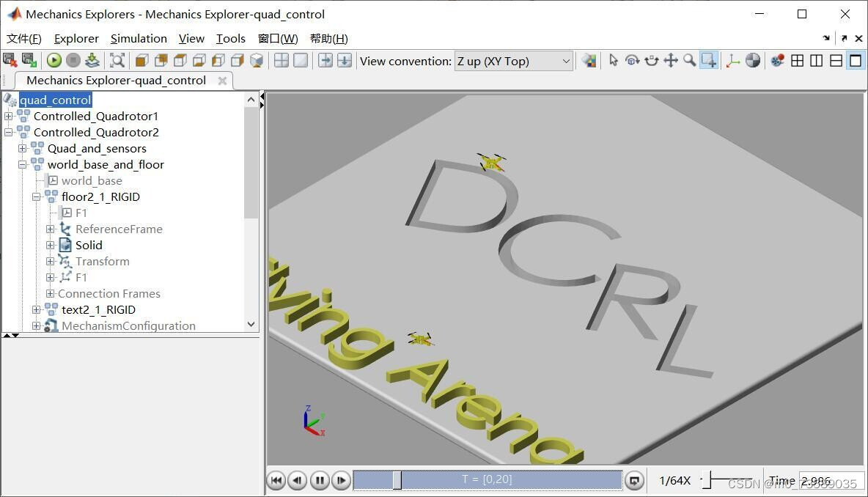Activate the Roll view tool
This screenshot has height=497, width=868.
652,60
